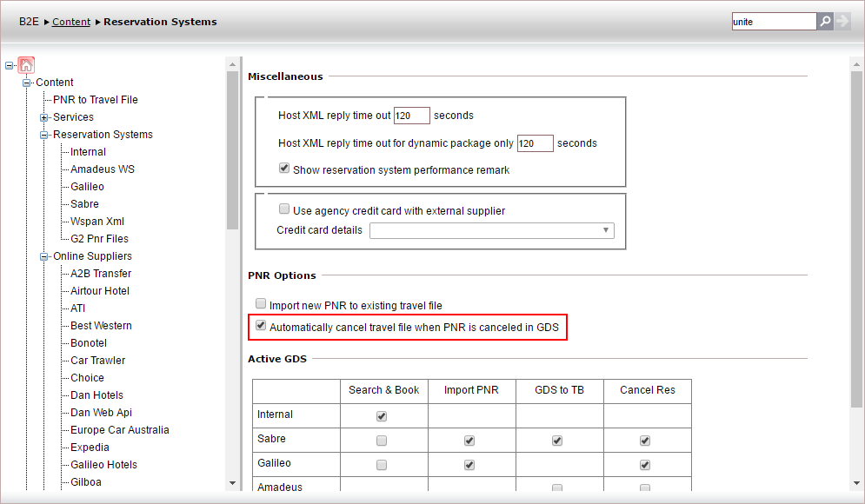Enable Use agency credit card with external supplier
Viewport: 865px width, 504px height.
pos(284,209)
